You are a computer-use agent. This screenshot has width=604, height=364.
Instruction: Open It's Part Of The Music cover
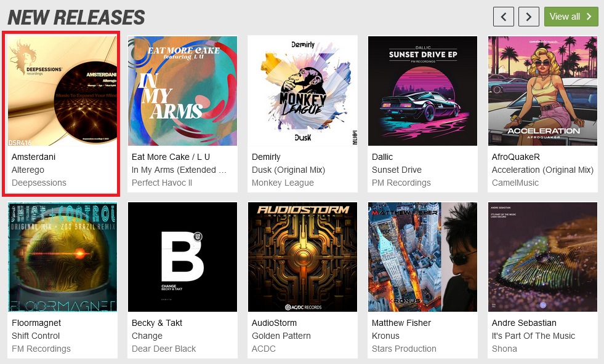click(x=543, y=257)
